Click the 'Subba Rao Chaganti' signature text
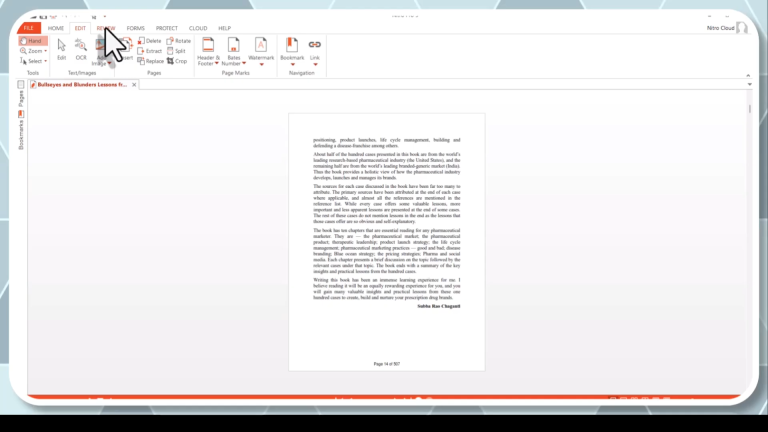 coord(438,306)
